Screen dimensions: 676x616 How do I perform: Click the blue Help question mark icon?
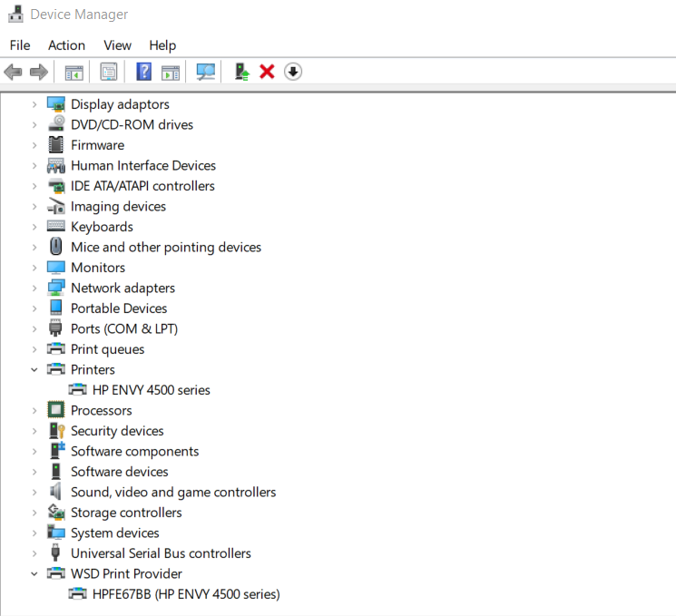tap(144, 72)
